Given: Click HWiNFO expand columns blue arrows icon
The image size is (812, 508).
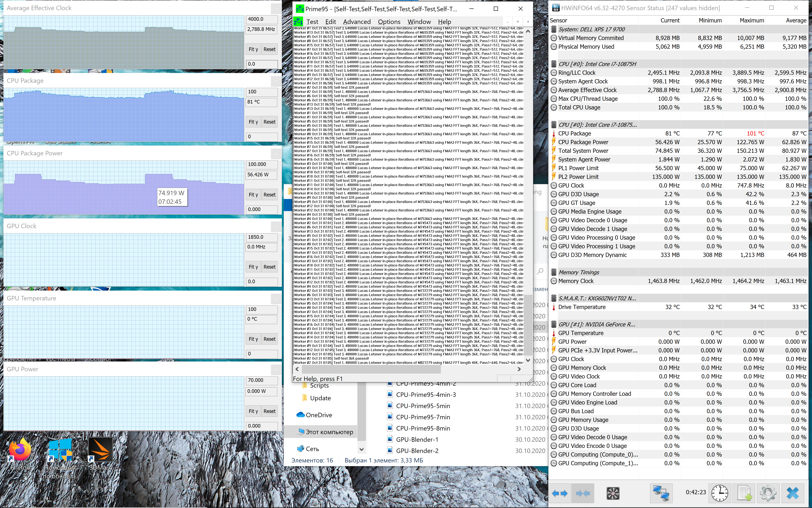Looking at the screenshot, I should pos(559,493).
